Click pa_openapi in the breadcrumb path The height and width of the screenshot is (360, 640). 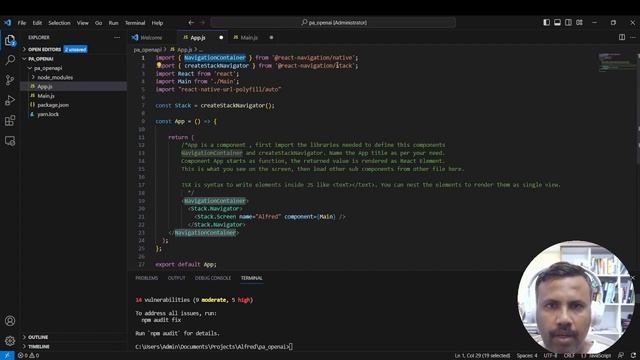147,50
